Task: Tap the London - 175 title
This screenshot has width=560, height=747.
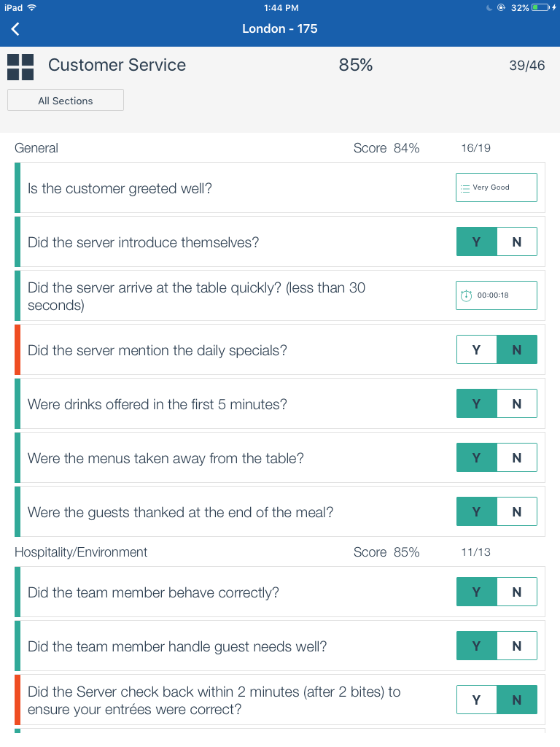Action: (x=280, y=29)
